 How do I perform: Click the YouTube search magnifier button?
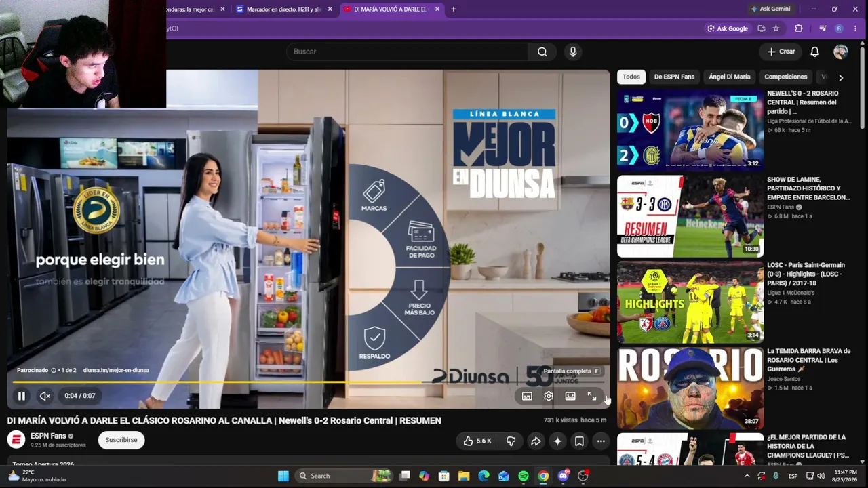coord(542,52)
